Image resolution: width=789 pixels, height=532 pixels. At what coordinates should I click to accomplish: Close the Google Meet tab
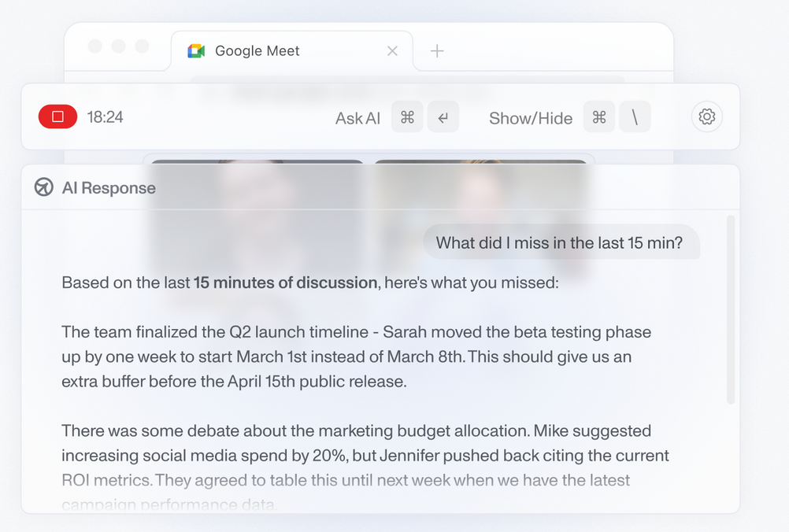pos(392,51)
